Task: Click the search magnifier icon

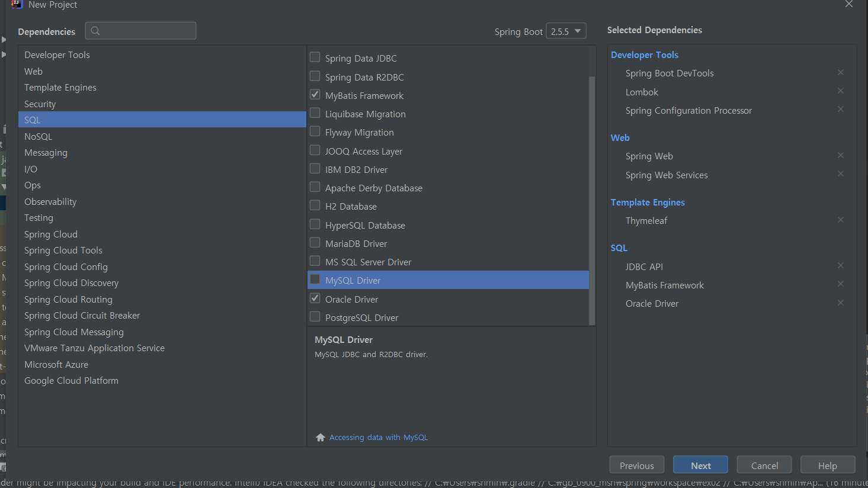Action: click(95, 31)
